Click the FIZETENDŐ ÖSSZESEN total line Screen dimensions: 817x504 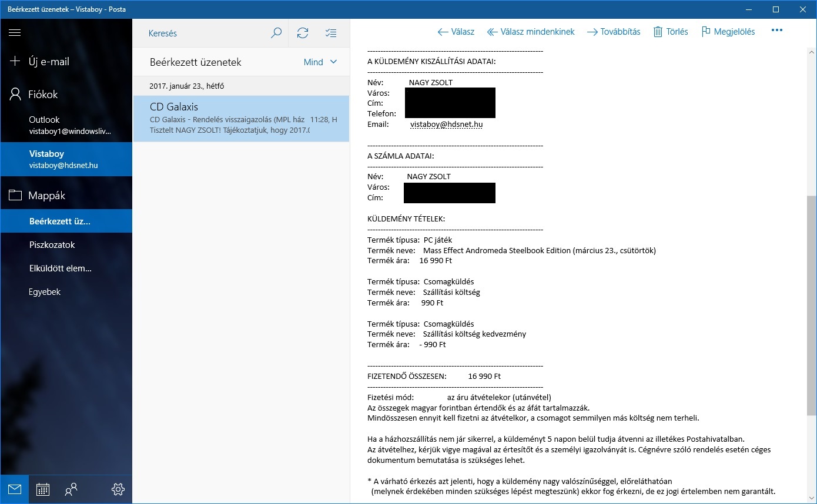tap(434, 376)
